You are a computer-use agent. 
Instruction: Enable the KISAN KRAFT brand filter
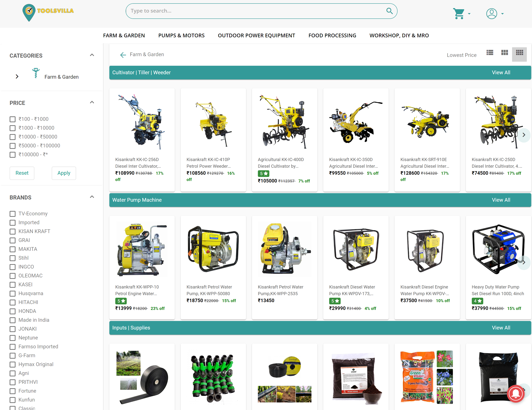(x=12, y=232)
